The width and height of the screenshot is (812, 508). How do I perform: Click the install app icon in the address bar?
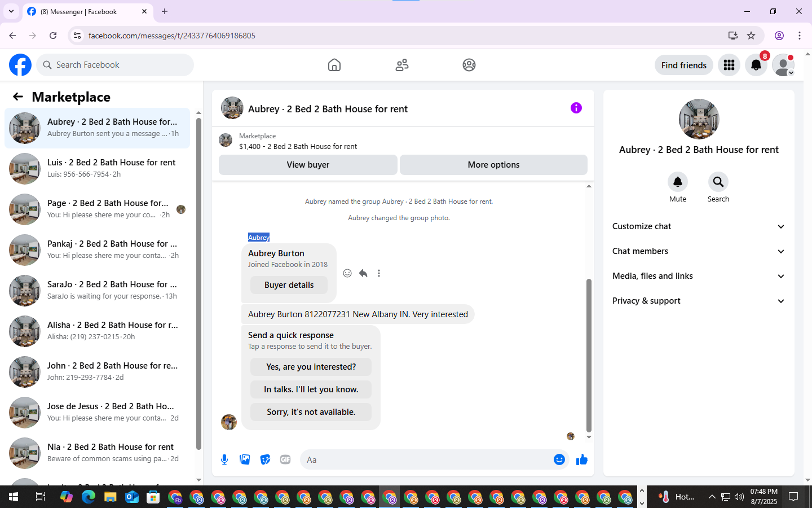[x=733, y=36]
